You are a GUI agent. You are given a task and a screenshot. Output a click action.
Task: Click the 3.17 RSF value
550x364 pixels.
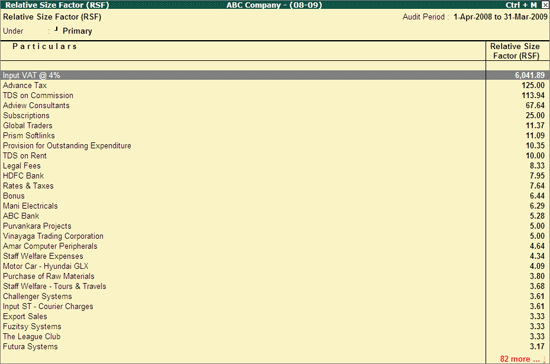[x=537, y=346]
